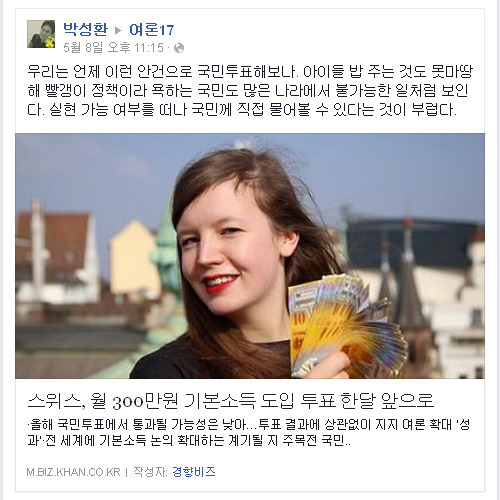Click the M.BIZ.KHAN.CO.KR source domain
500x500 pixels.
click(x=73, y=472)
